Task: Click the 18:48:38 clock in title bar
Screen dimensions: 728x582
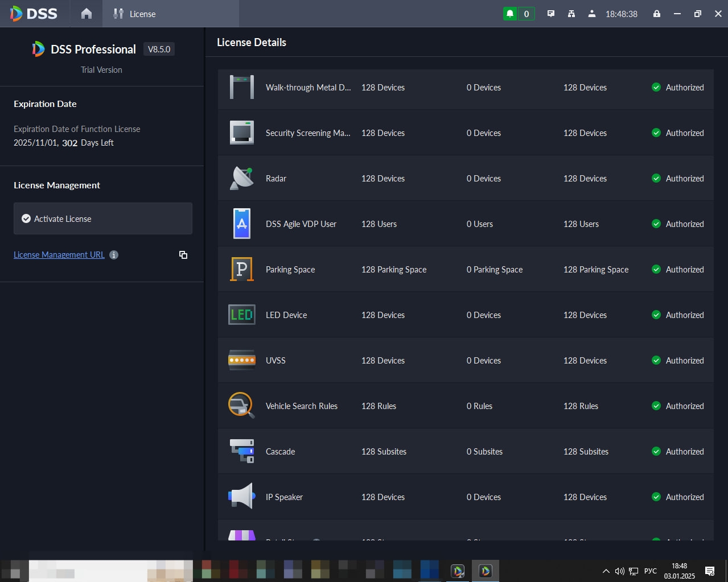Action: tap(622, 14)
